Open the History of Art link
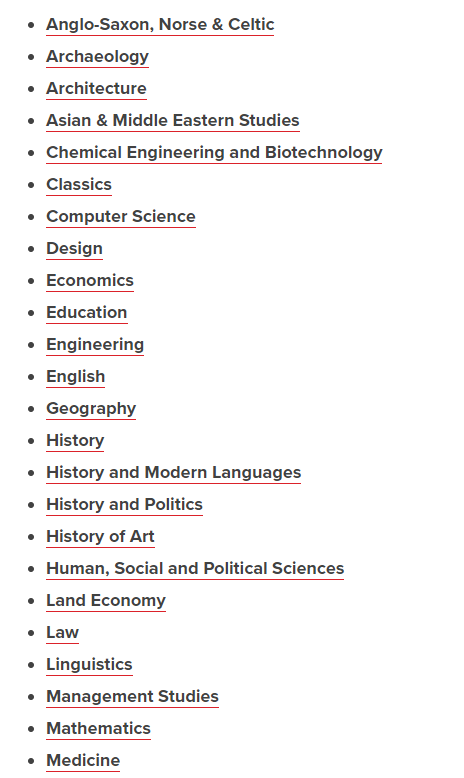The width and height of the screenshot is (464, 778). click(x=100, y=536)
